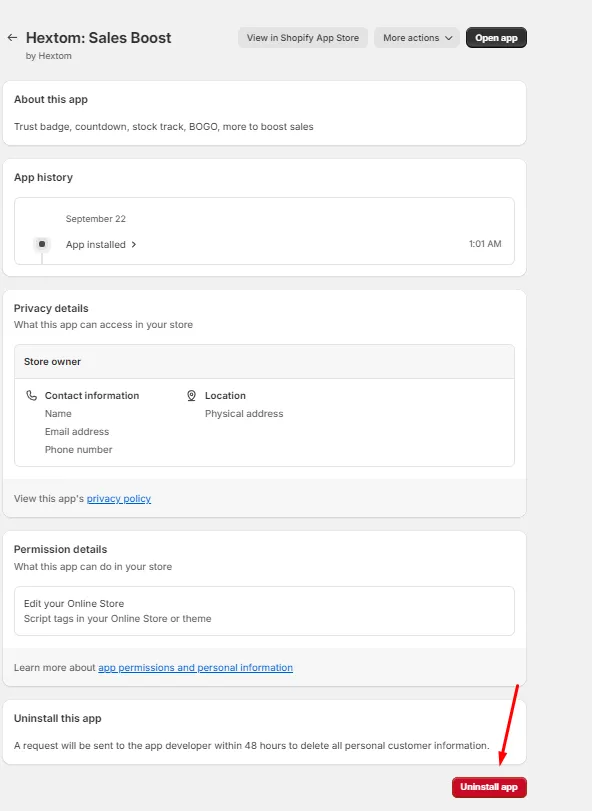Click the September 22 date label
592x811 pixels.
coord(96,219)
